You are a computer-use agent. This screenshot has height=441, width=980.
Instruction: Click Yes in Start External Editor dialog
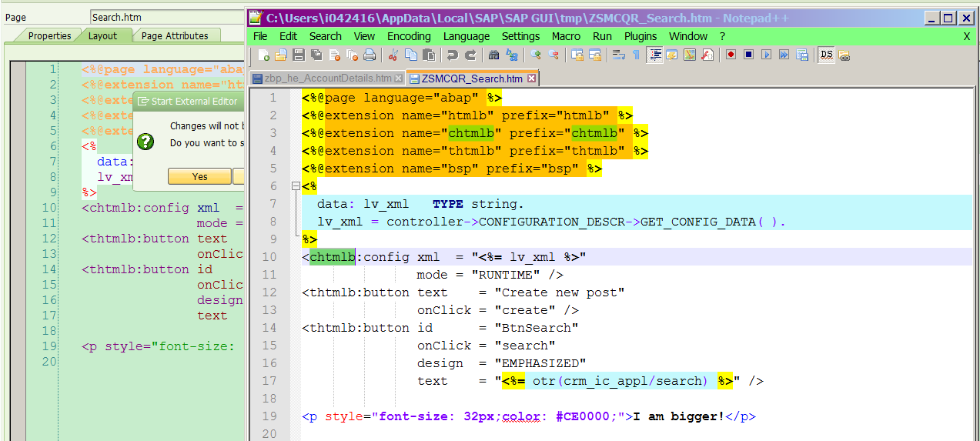tap(200, 176)
